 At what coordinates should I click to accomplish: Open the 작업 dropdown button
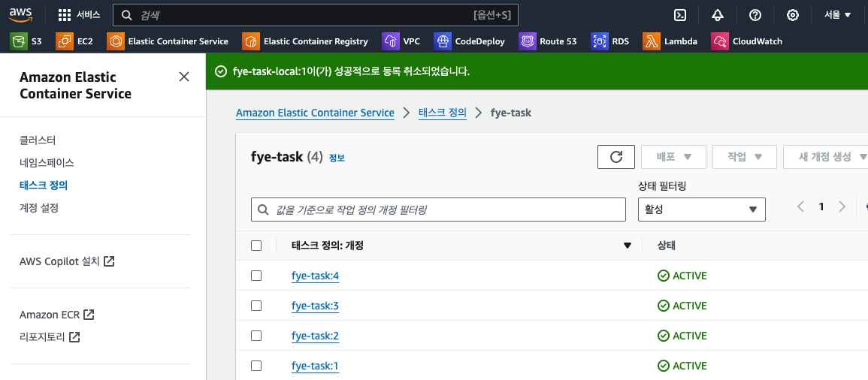coord(745,157)
